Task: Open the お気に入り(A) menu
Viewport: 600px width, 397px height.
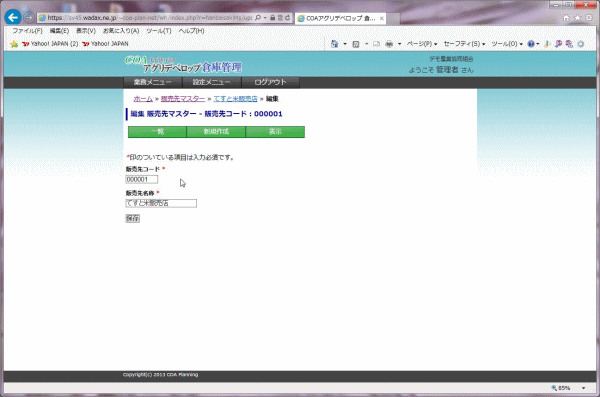Action: (x=121, y=31)
